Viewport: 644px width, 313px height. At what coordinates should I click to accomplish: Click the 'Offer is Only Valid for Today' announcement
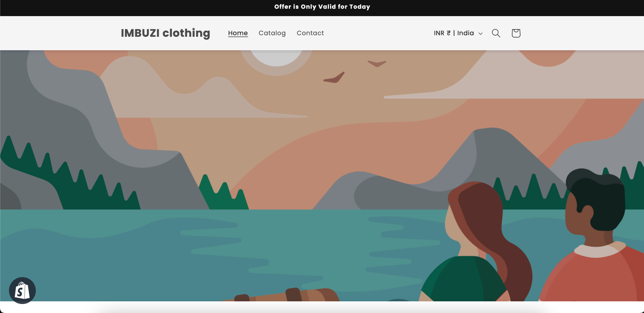pyautogui.click(x=322, y=7)
